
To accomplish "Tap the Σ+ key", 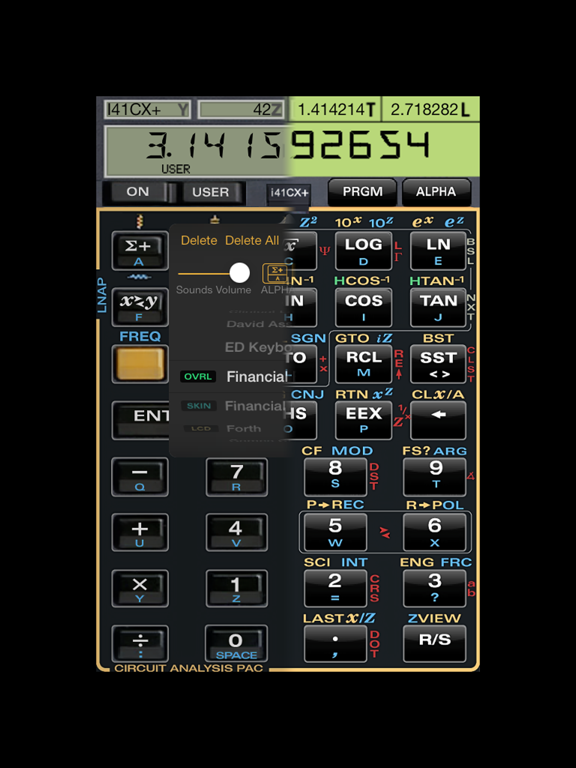I will 140,251.
